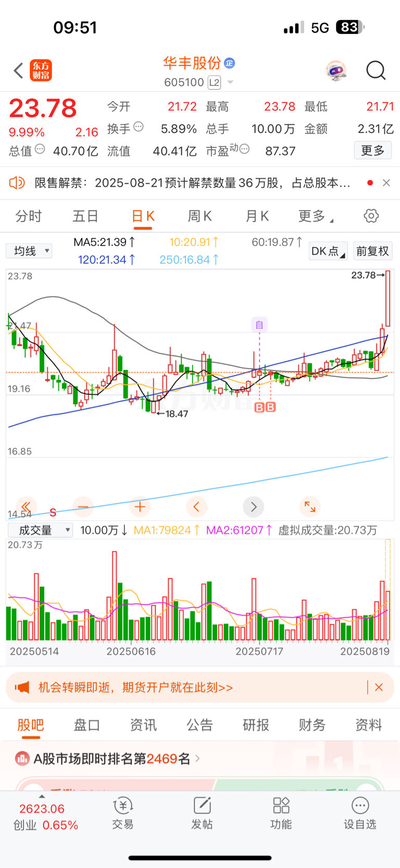Screen dimensions: 400x868
Task: Open 发帖 in bottom bar
Action: tap(202, 813)
